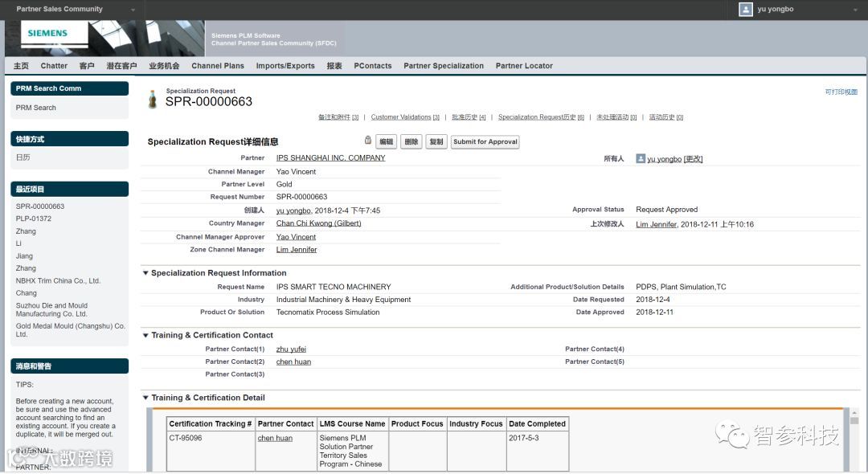Jump to 未处理活动 section link
The width and height of the screenshot is (868, 474).
pos(616,117)
